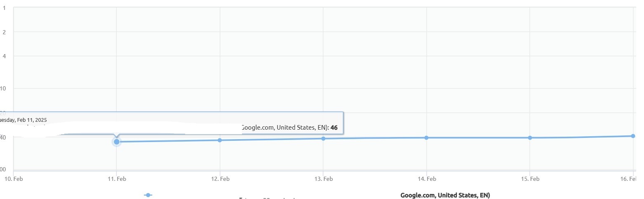
Task: Click the 13. Feb x-axis label
Action: coord(323,179)
